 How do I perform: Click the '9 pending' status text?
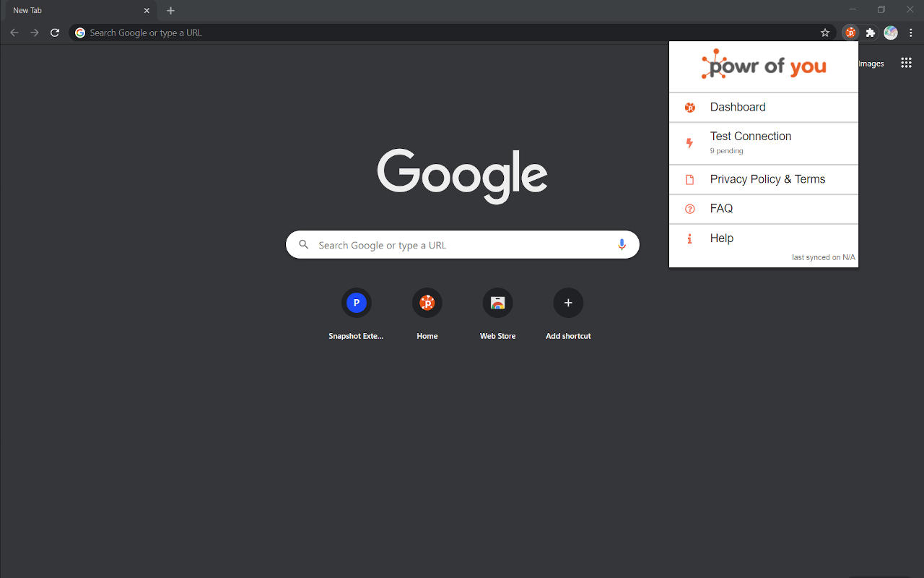click(x=726, y=151)
